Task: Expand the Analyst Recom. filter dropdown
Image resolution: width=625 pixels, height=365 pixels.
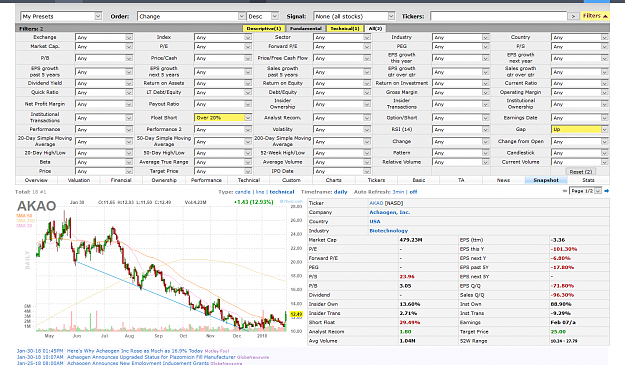Action: [x=342, y=118]
